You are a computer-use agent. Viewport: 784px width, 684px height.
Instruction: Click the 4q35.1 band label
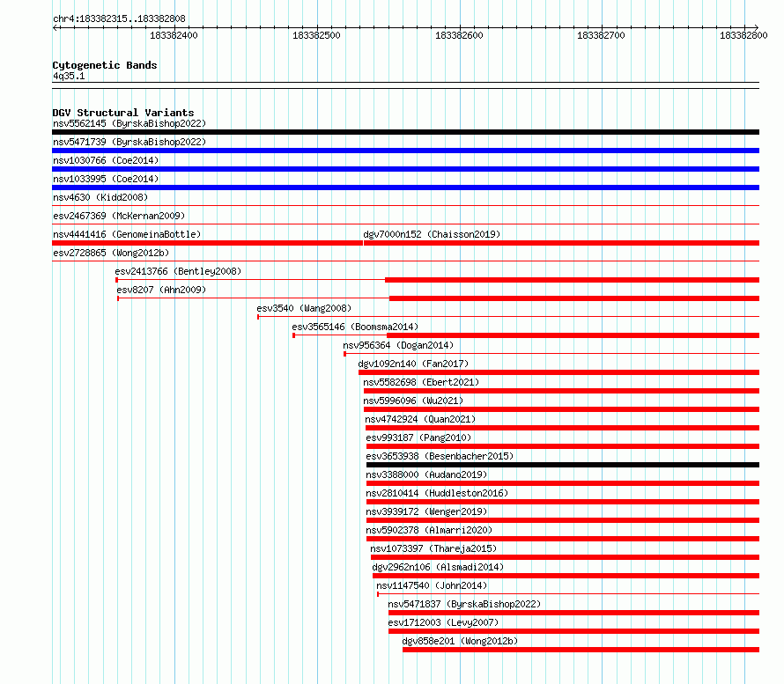[69, 76]
